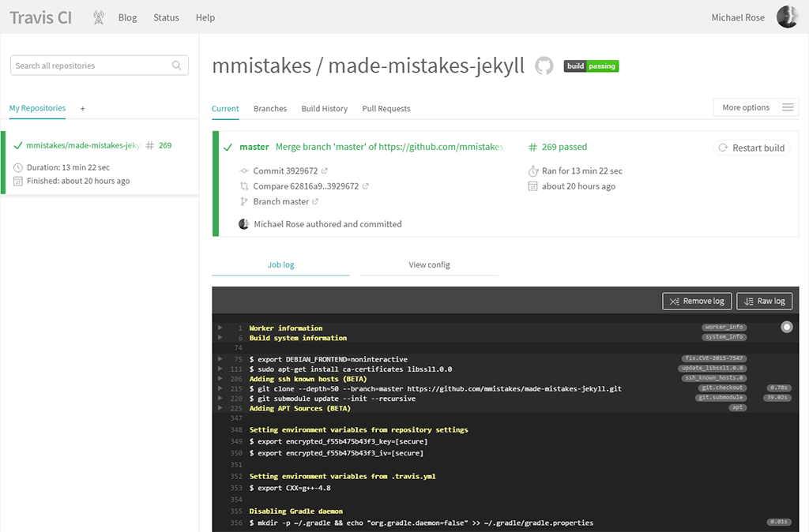
Task: Click the Travis CI logo
Action: (x=40, y=17)
